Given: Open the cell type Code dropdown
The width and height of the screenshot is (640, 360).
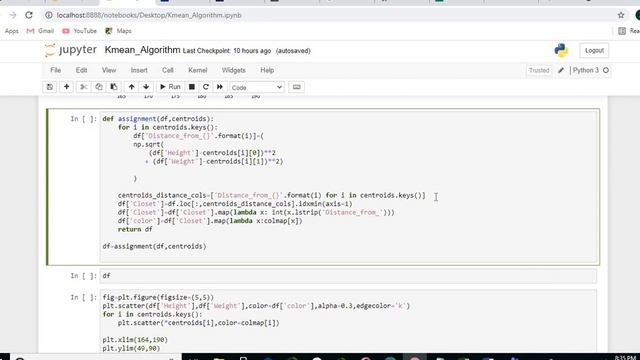Looking at the screenshot, I should tap(257, 87).
